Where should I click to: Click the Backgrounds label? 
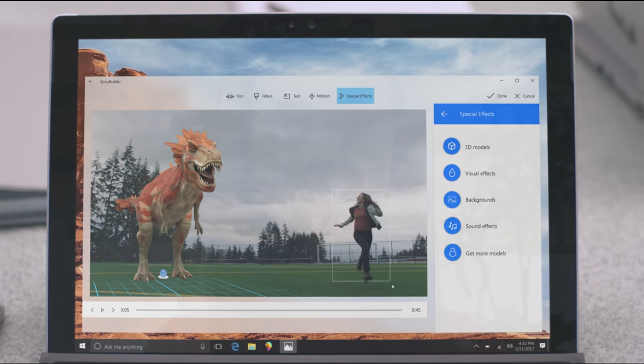pyautogui.click(x=480, y=200)
